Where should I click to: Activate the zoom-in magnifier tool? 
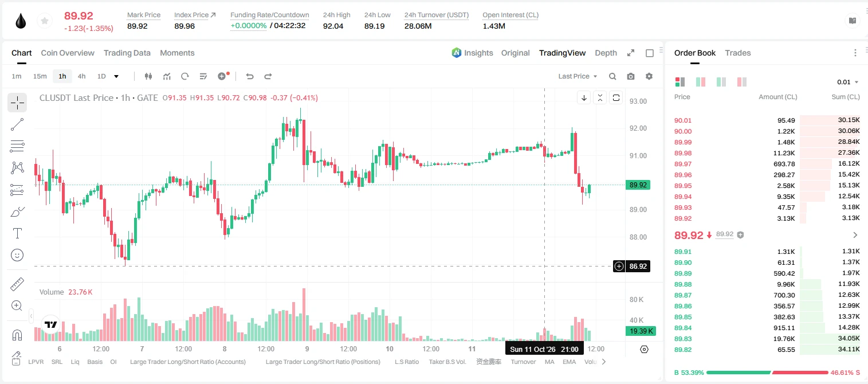click(17, 306)
